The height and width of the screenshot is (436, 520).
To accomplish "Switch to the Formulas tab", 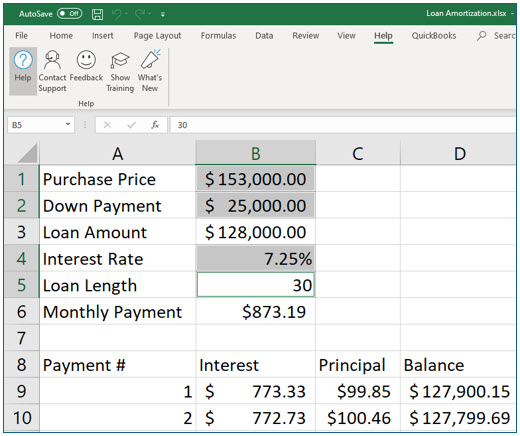I will 218,35.
